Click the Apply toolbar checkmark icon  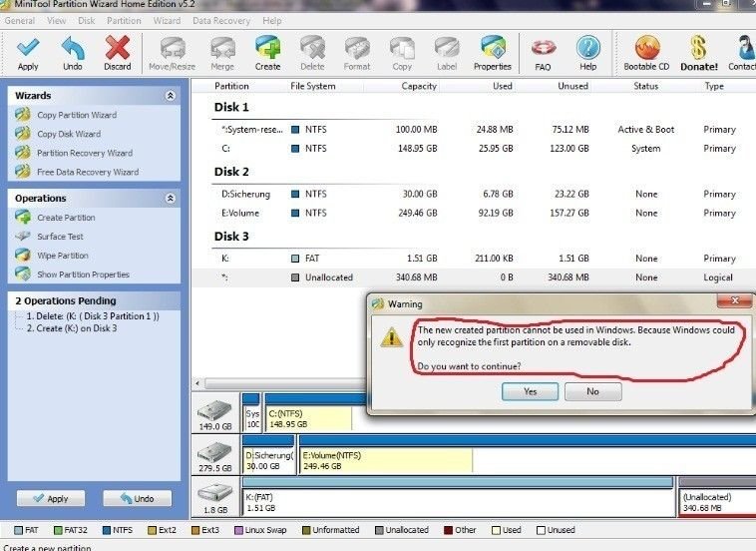pos(28,48)
